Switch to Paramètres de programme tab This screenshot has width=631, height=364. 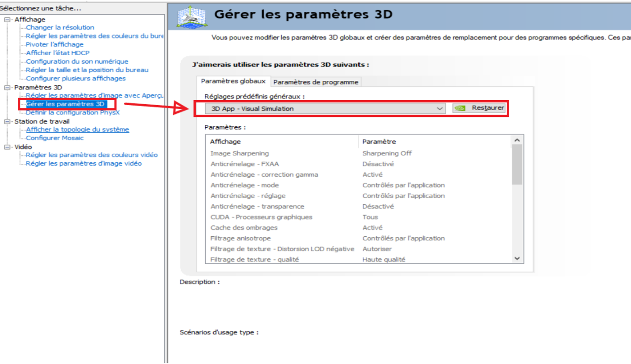pyautogui.click(x=316, y=82)
